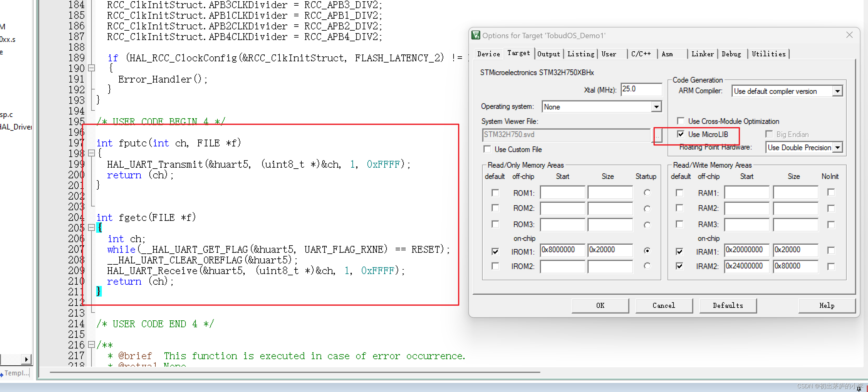Click the IRAM1 Start address field
Screen dimensions: 868x392
coord(746,250)
